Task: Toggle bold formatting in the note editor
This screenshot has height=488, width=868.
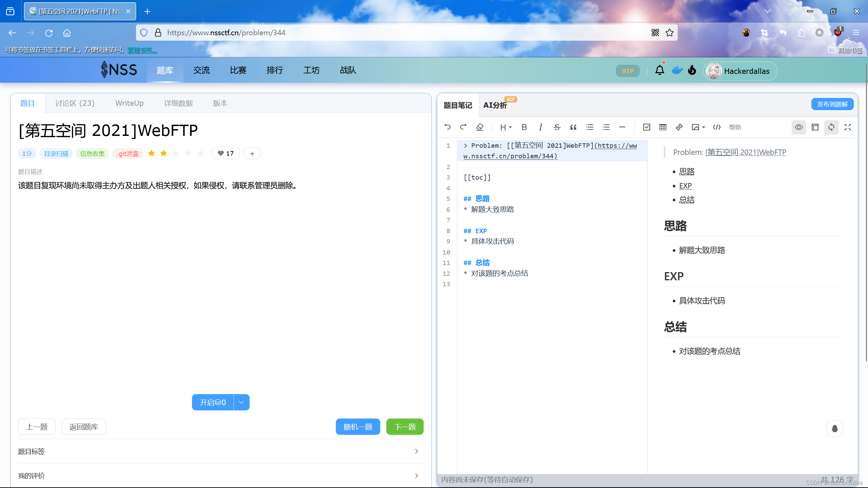Action: (524, 127)
